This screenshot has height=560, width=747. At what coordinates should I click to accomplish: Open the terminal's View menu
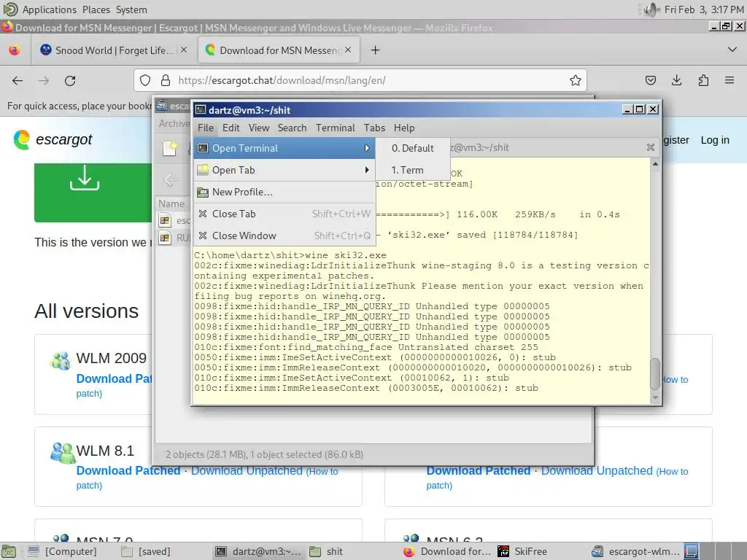259,128
